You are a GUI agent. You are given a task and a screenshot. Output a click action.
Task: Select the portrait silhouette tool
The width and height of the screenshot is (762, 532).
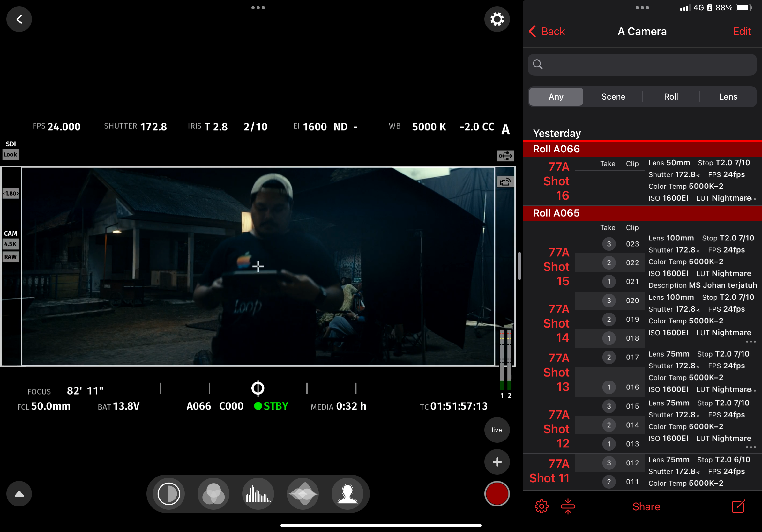[x=347, y=493]
